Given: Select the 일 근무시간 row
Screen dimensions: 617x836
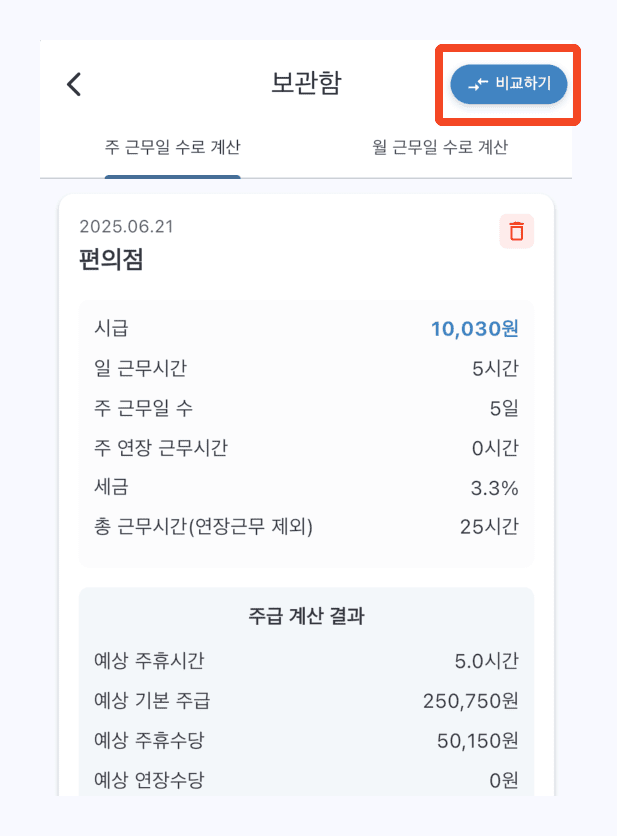Looking at the screenshot, I should click(x=306, y=368).
